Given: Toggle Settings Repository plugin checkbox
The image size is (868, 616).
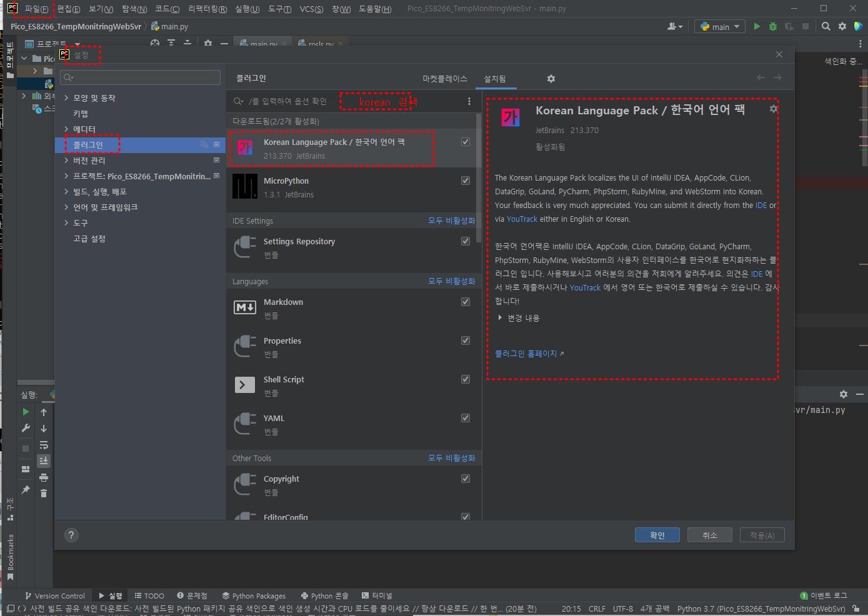Looking at the screenshot, I should (466, 241).
